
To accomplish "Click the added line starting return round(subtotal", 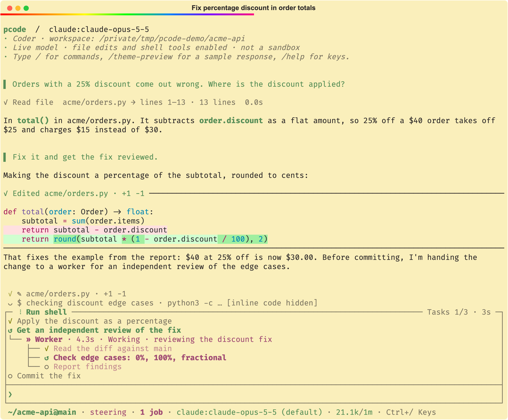I will 135,239.
